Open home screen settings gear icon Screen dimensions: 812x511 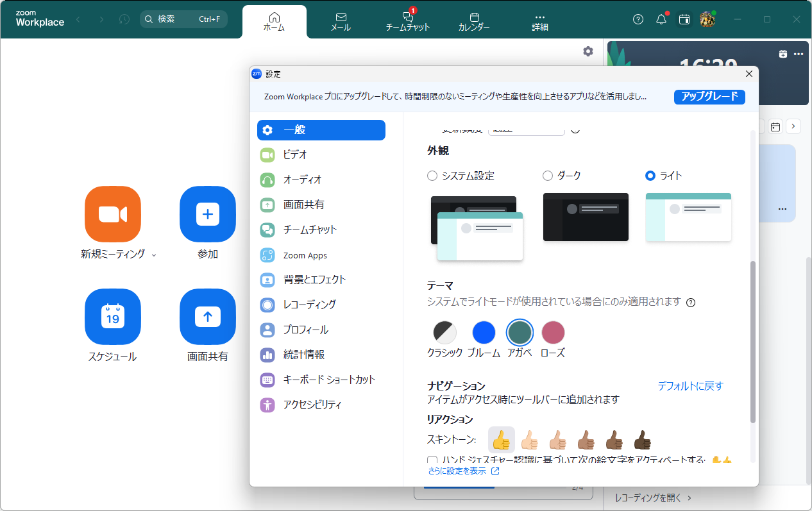point(588,51)
